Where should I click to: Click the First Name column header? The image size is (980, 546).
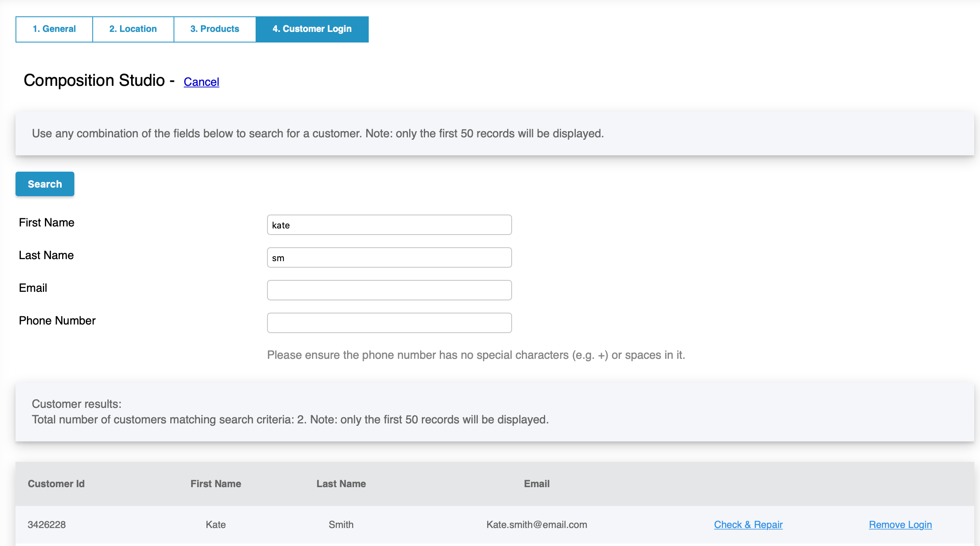(x=216, y=483)
